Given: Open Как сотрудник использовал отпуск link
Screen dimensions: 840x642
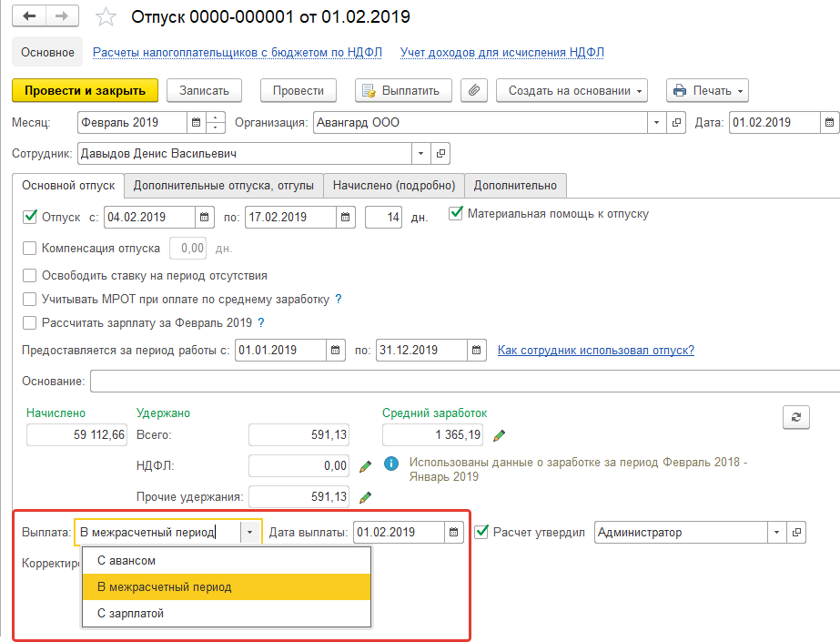Looking at the screenshot, I should (595, 350).
